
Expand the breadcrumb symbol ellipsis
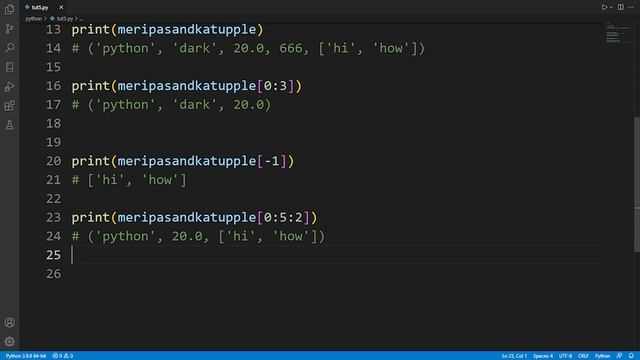point(81,19)
